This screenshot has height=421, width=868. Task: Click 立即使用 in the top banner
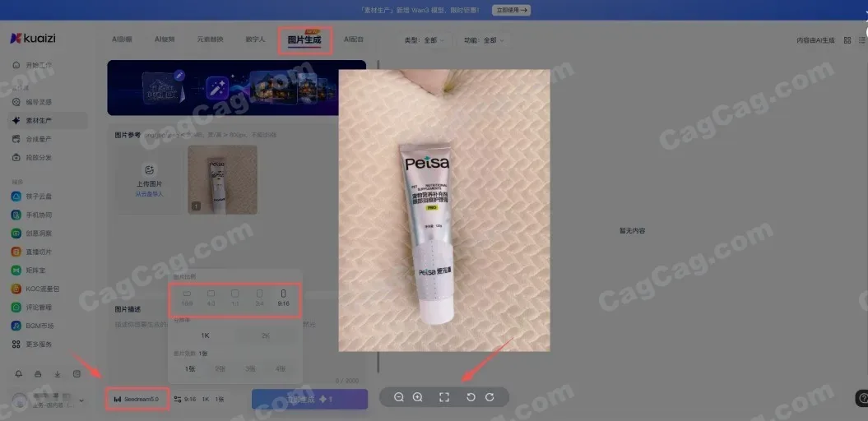coord(512,10)
